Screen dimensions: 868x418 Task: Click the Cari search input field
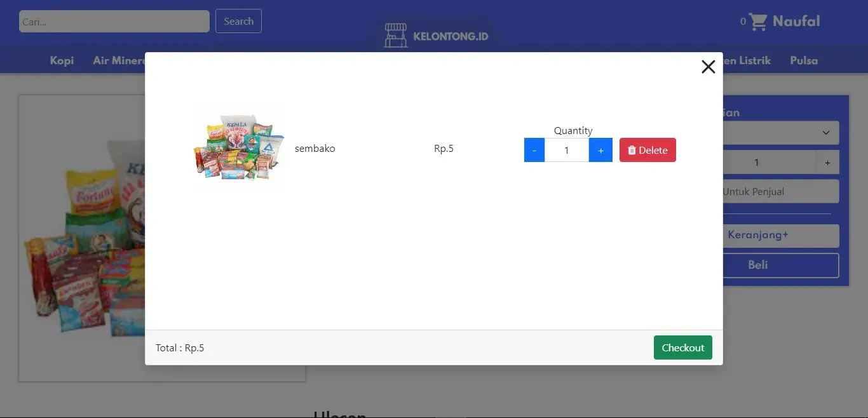(x=114, y=21)
